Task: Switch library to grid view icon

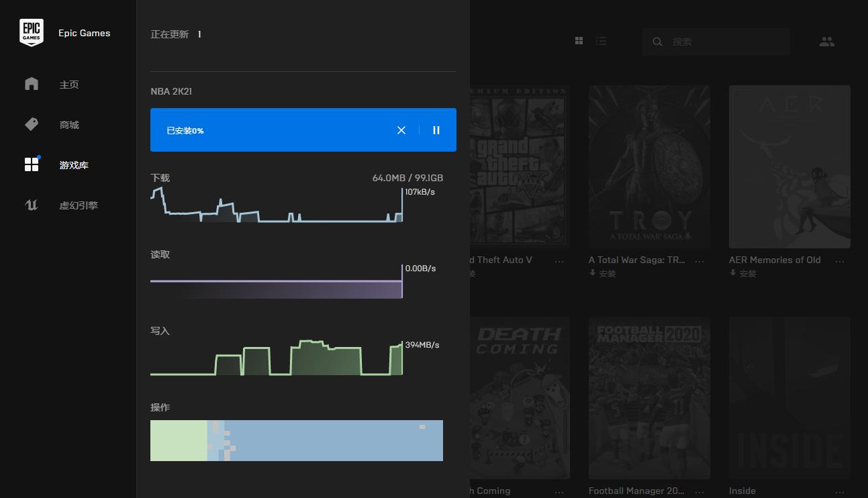Action: 579,41
